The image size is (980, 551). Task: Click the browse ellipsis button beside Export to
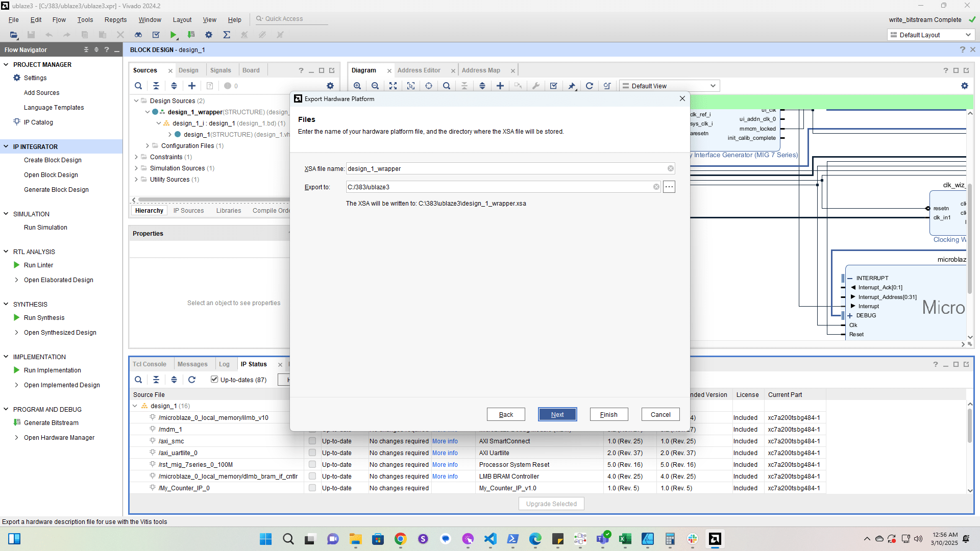[669, 187]
